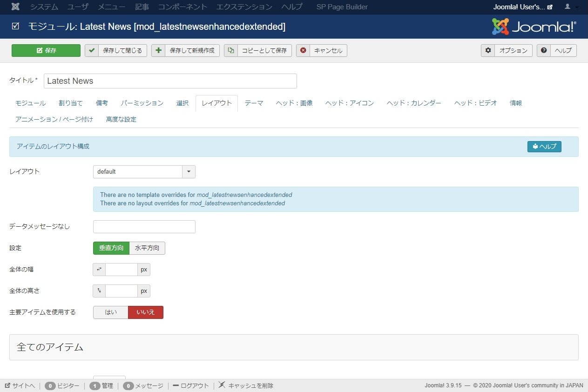Click キャッシュを削除 in the status bar

246,385
